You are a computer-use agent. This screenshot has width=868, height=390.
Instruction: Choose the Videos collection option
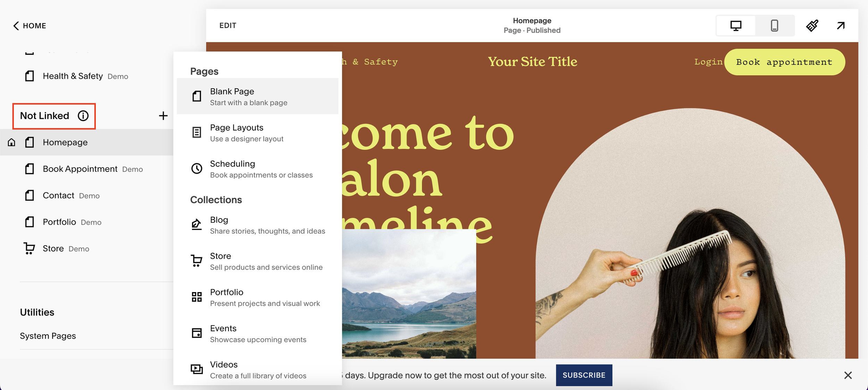tap(257, 370)
